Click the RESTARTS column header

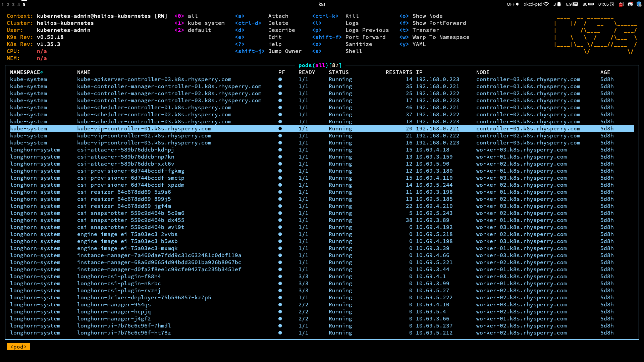click(x=399, y=72)
